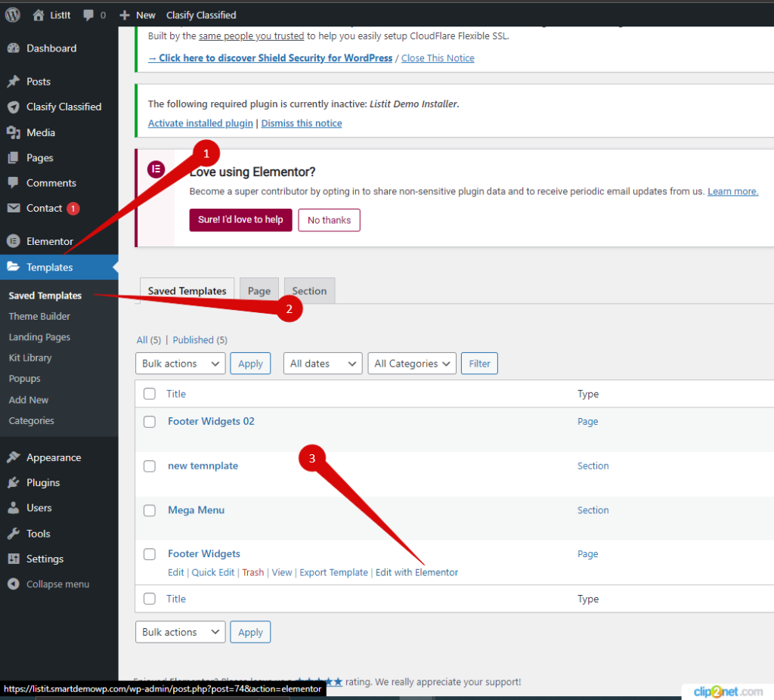Select the Media library icon
This screenshot has width=774, height=700.
click(15, 132)
